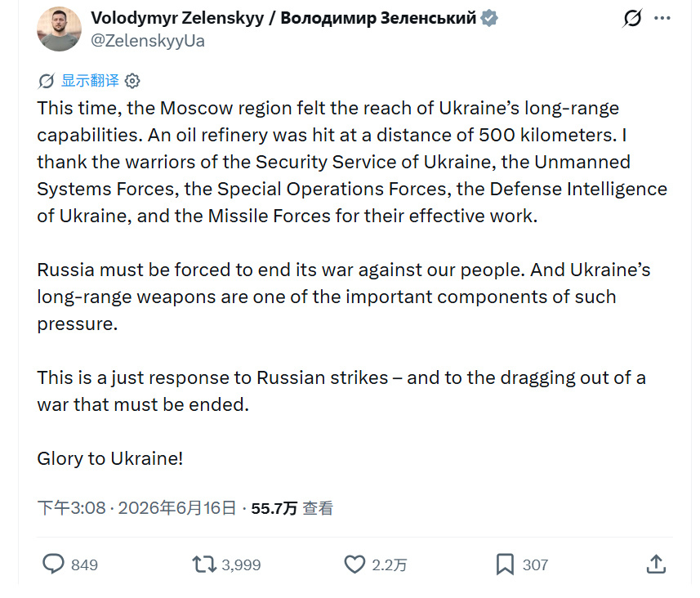Like the post with heart icon
This screenshot has width=700, height=598.
click(354, 564)
